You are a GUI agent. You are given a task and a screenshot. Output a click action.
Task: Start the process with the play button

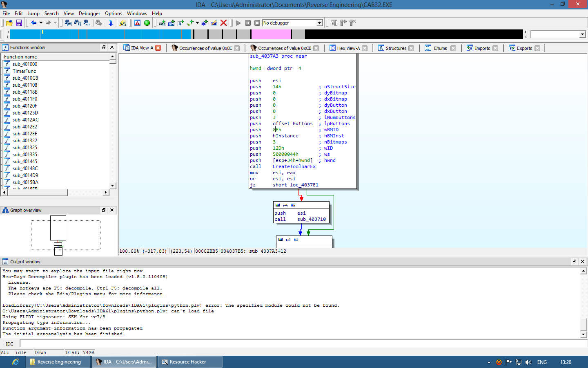tap(238, 23)
